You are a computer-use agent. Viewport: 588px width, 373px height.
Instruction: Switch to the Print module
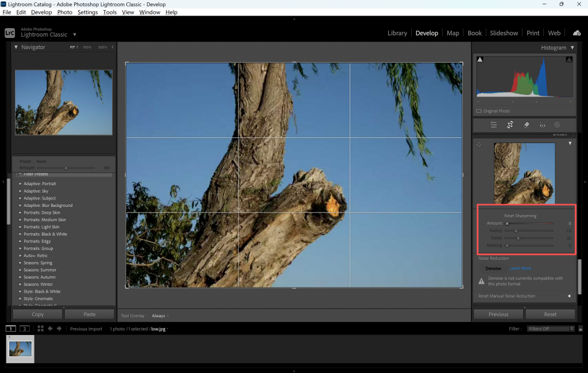(x=533, y=33)
